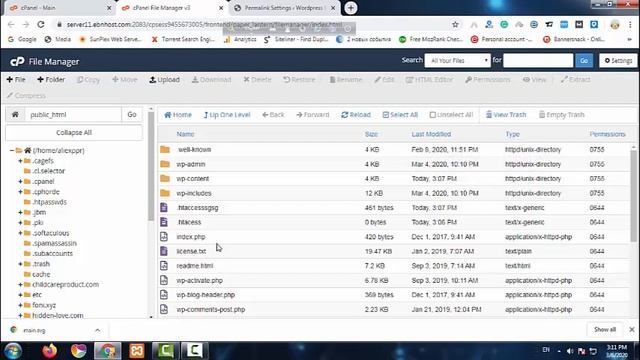Open Firefox from the taskbar
This screenshot has width=640, height=360.
[x=49, y=350]
